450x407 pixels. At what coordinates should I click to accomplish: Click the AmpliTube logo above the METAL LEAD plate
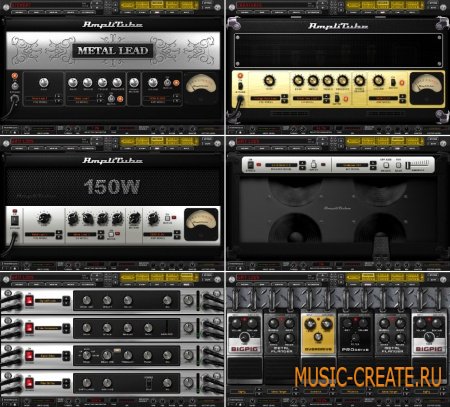[x=113, y=25]
